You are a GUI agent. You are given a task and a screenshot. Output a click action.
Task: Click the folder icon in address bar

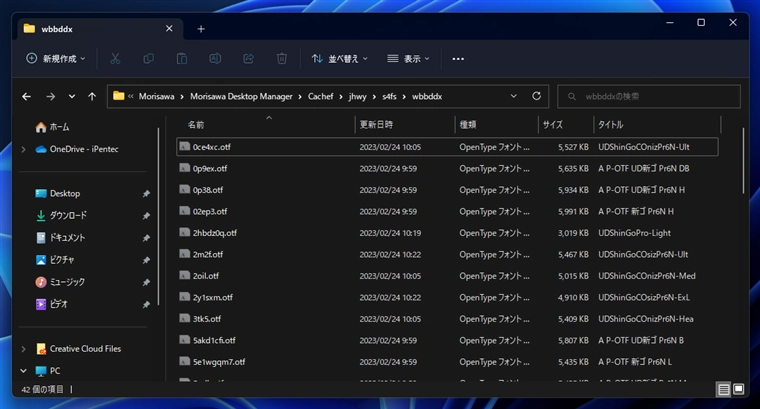coord(119,96)
